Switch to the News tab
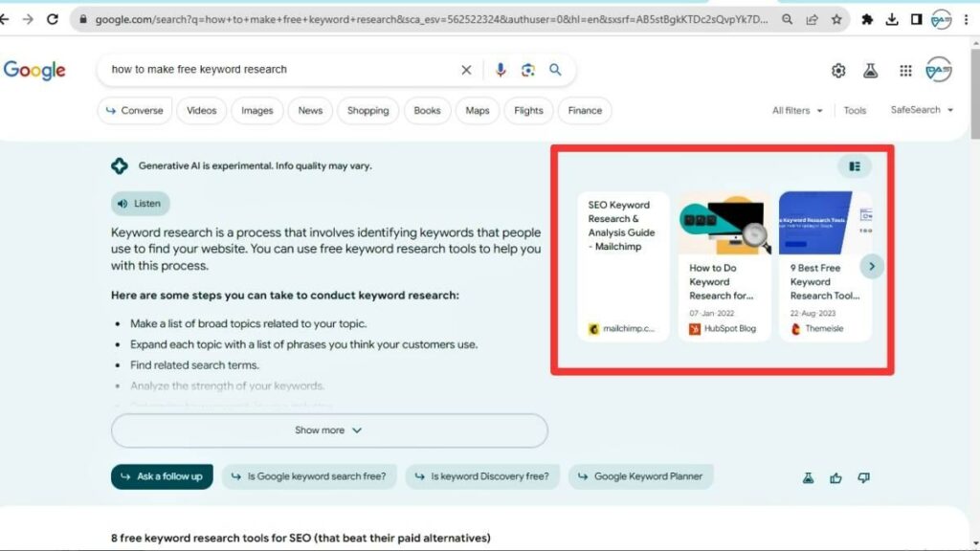 [x=310, y=111]
